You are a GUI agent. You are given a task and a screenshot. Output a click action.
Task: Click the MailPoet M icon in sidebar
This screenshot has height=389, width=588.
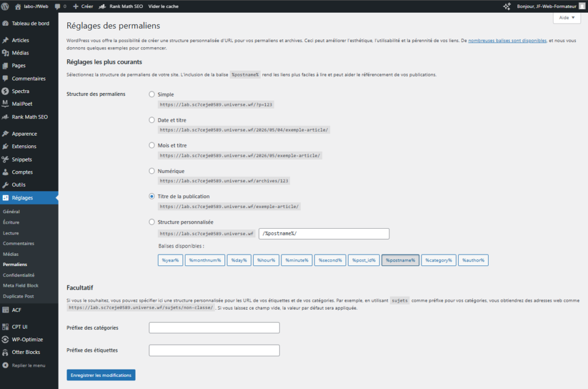[5, 103]
